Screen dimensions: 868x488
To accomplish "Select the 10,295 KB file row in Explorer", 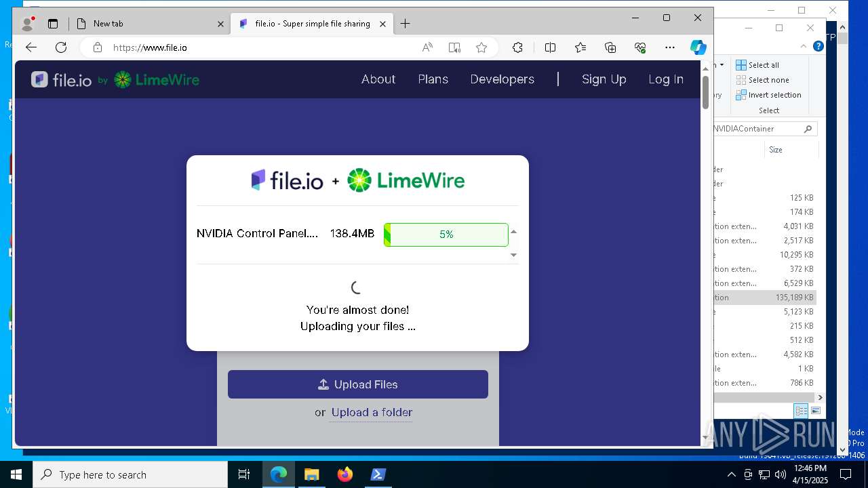I will point(764,255).
